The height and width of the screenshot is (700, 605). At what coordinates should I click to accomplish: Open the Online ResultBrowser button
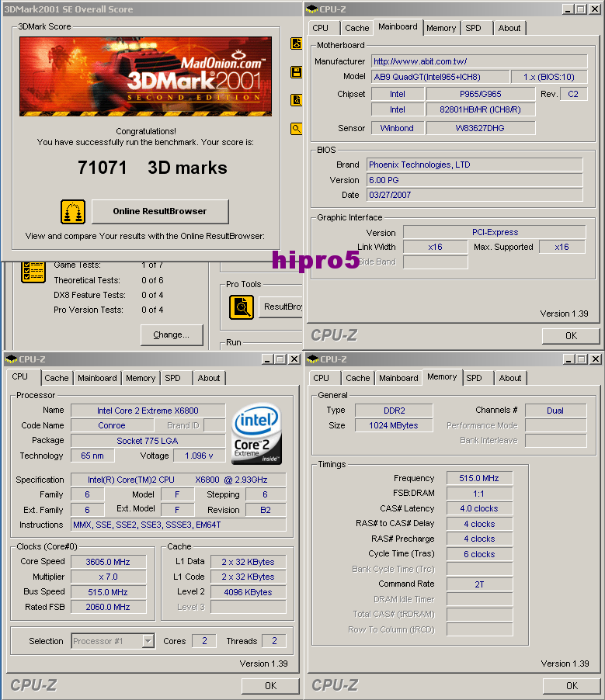160,212
